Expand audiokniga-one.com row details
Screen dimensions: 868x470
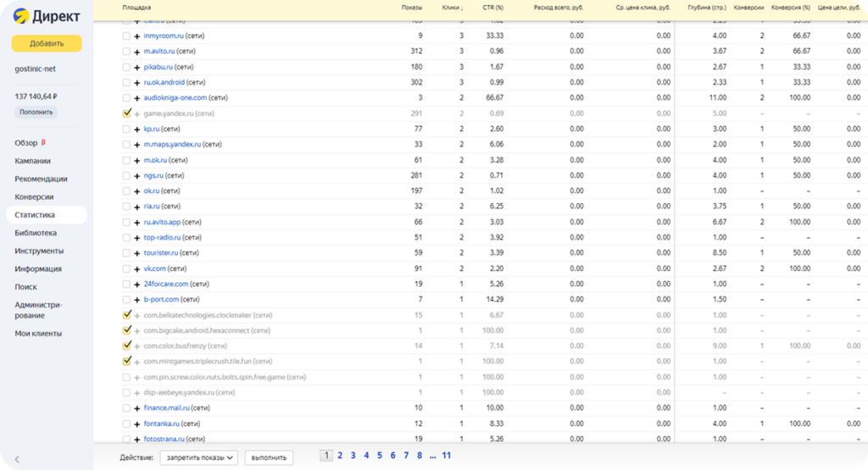click(136, 98)
